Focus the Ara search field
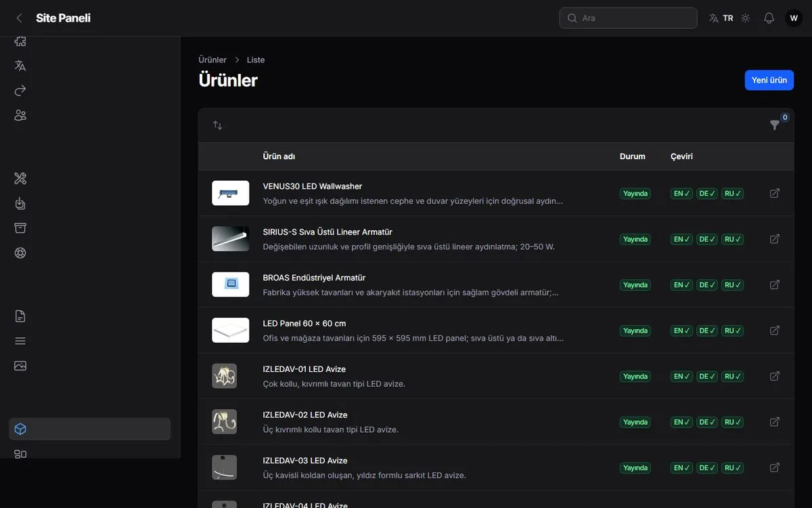Image resolution: width=812 pixels, height=508 pixels. (x=629, y=18)
